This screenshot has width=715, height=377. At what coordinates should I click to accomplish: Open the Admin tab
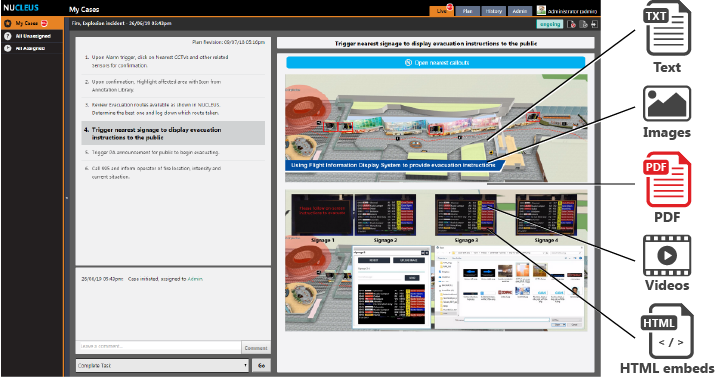(519, 11)
